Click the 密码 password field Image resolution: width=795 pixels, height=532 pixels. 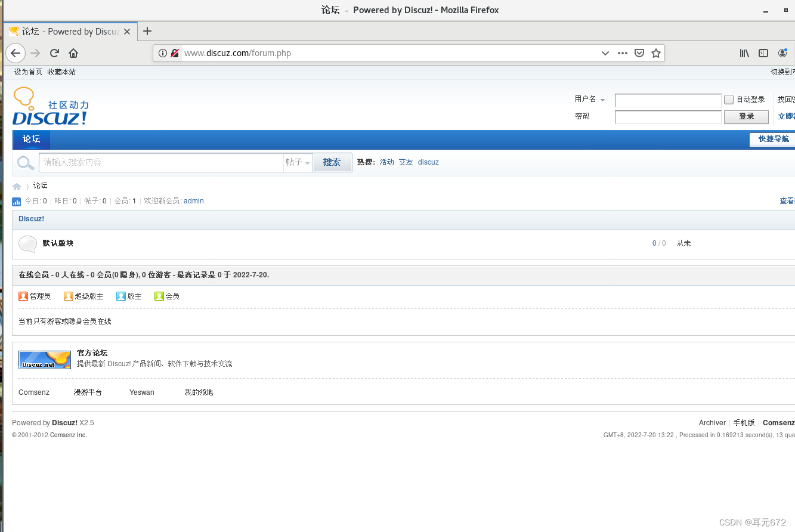(x=668, y=117)
